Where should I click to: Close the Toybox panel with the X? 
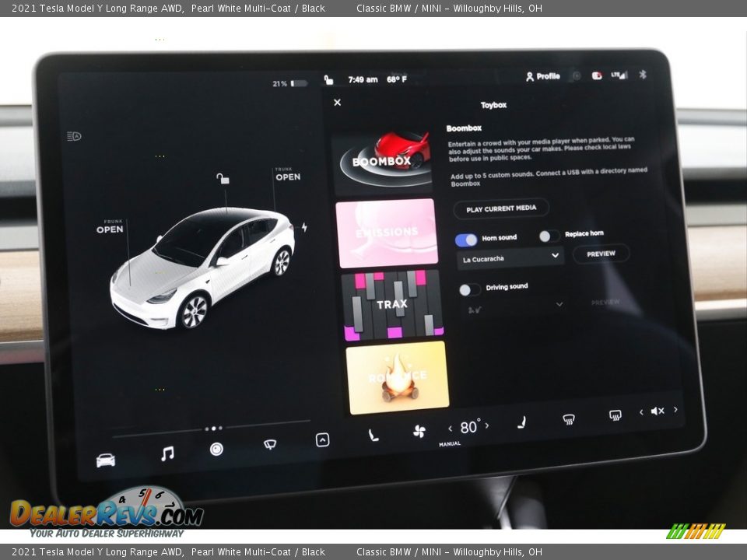click(x=337, y=103)
